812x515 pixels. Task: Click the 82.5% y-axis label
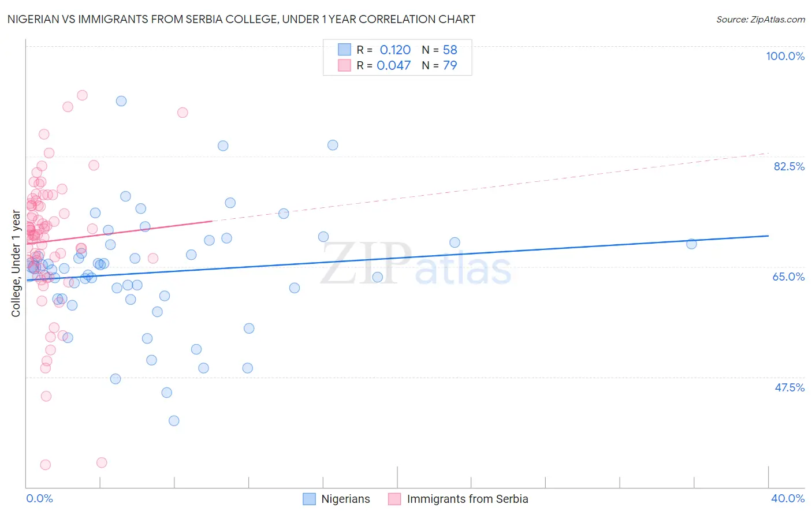pos(789,166)
